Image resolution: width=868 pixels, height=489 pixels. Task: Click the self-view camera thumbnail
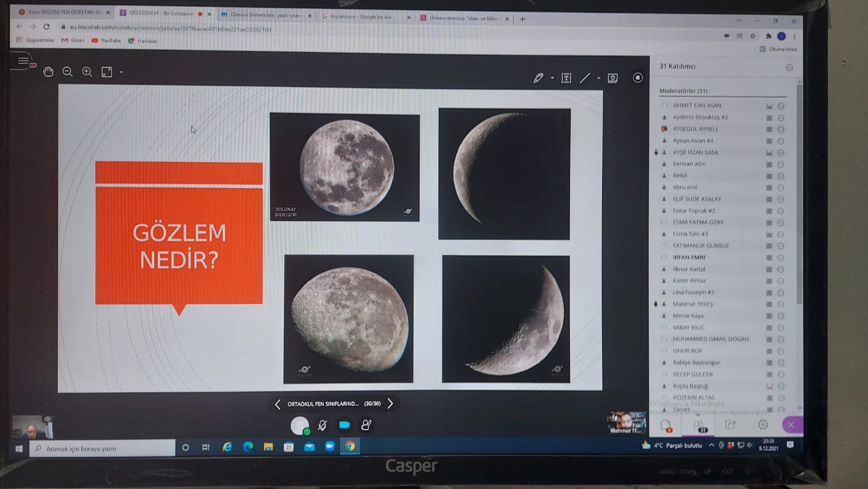pos(33,427)
